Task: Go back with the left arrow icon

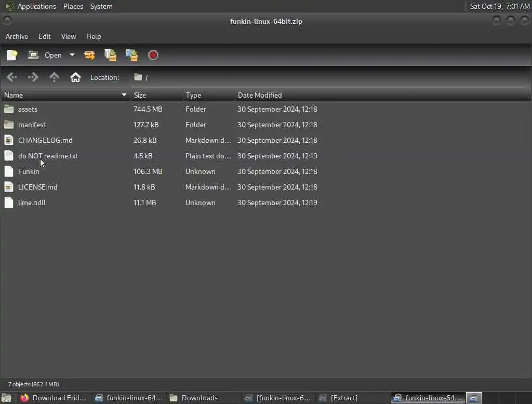Action: pyautogui.click(x=12, y=77)
